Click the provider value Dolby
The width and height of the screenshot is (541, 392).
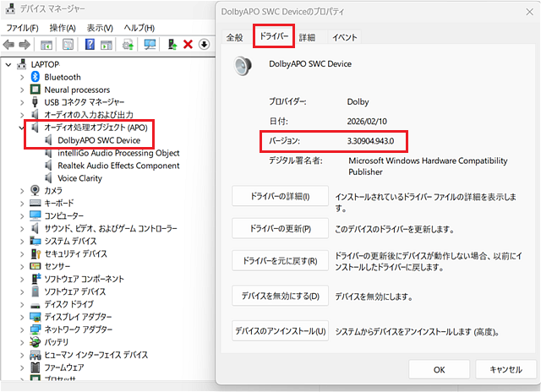[x=358, y=102]
